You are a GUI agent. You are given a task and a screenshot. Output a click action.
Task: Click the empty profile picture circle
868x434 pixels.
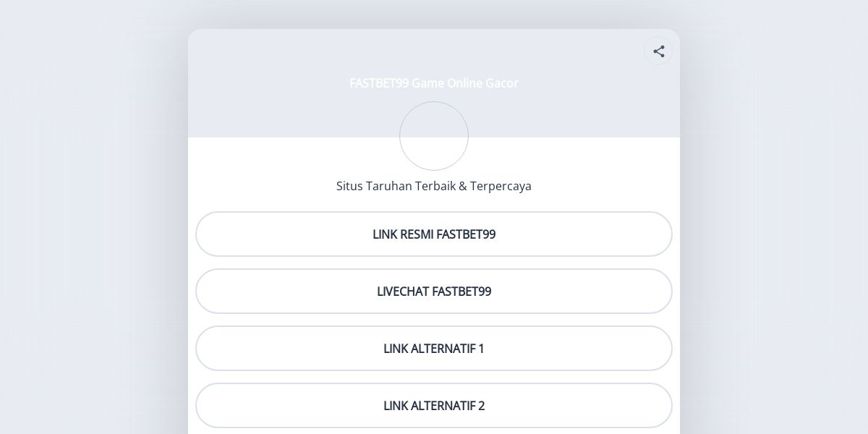[434, 136]
